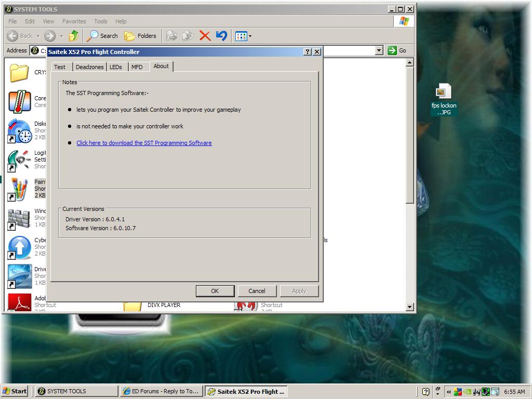532x399 pixels.
Task: Click the green Go button
Action: click(397, 50)
